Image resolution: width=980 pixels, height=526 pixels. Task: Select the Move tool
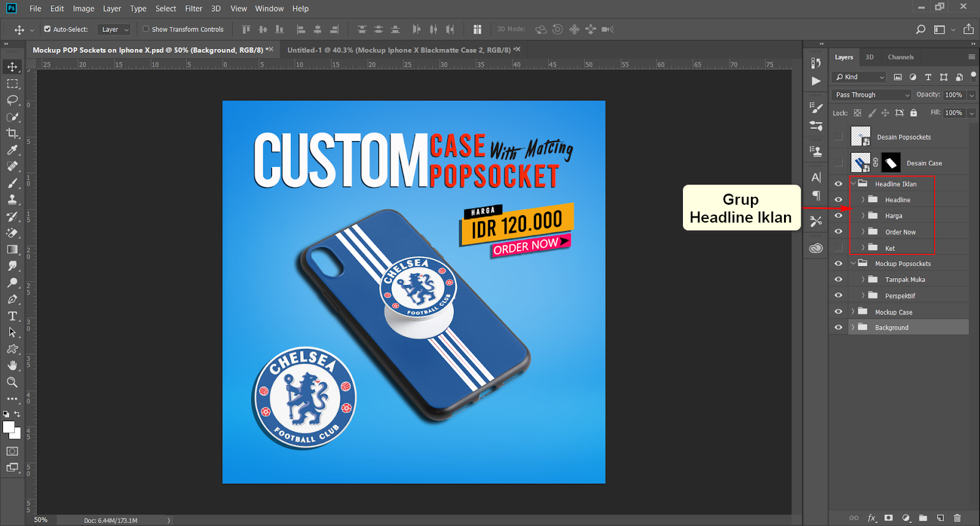click(x=12, y=66)
